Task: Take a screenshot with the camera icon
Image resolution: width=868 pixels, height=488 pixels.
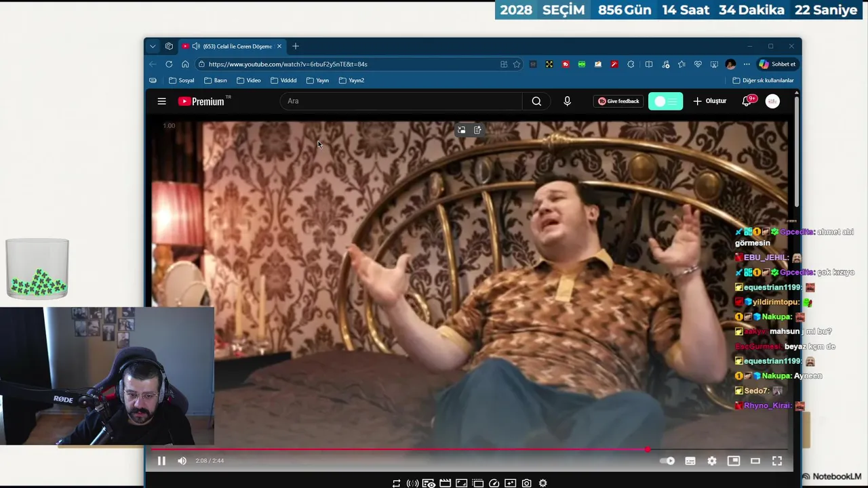Action: coord(526,483)
